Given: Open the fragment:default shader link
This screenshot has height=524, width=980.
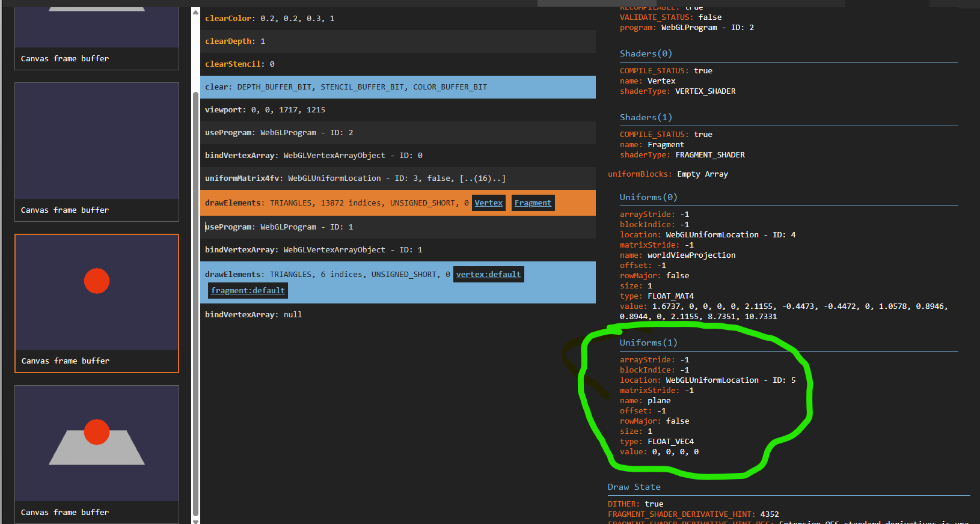Looking at the screenshot, I should (x=248, y=291).
